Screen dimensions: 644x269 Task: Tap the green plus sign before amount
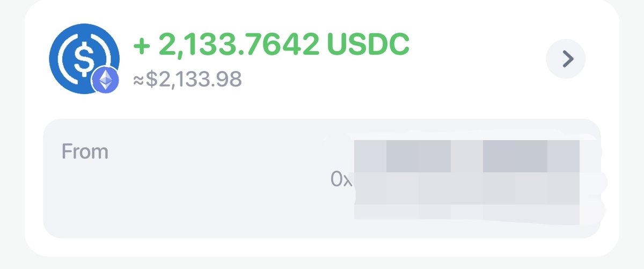pyautogui.click(x=141, y=46)
